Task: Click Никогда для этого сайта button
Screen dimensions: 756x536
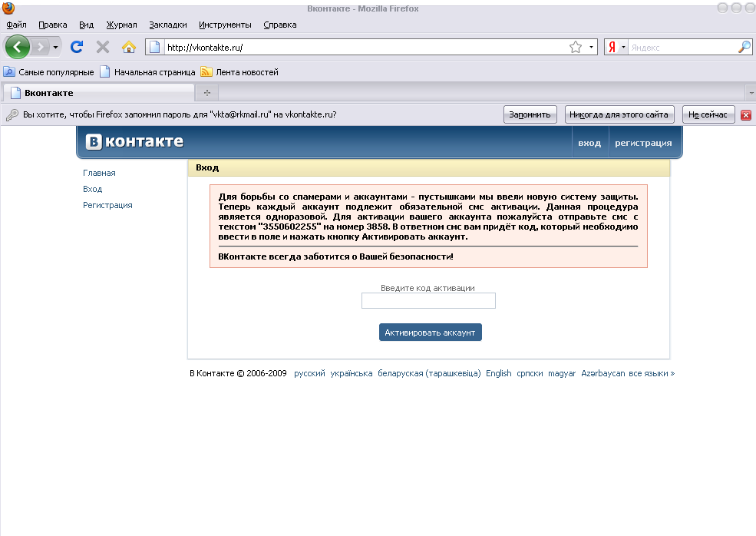Action: 619,114
